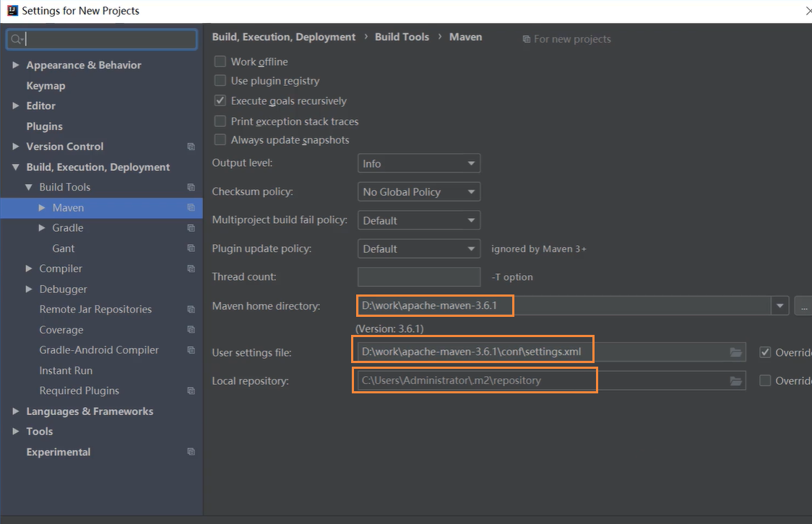Screen dimensions: 812x524
Task: Expand Appearance & Behavior tree node
Action: click(16, 65)
